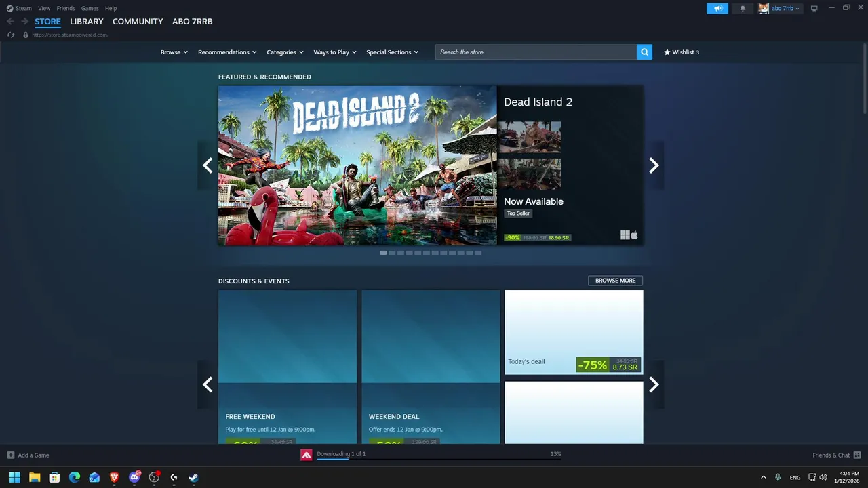Switch to the LIBRARY tab
The width and height of the screenshot is (868, 488).
pyautogui.click(x=87, y=22)
